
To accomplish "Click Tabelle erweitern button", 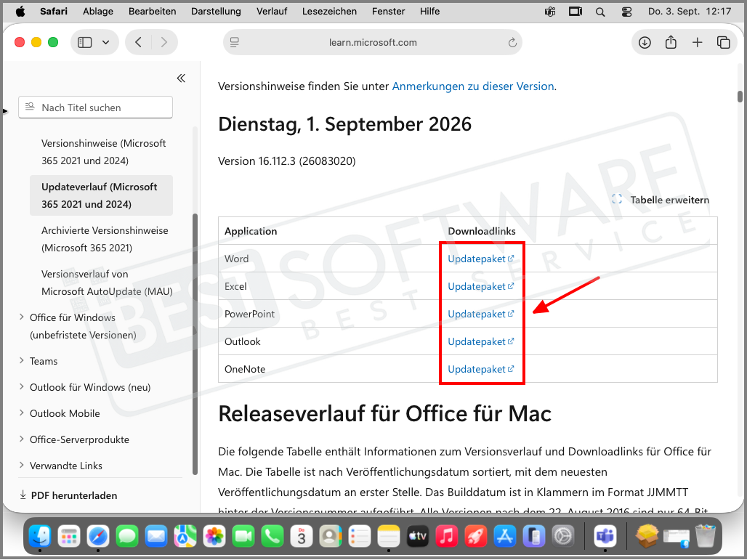I will pyautogui.click(x=661, y=200).
